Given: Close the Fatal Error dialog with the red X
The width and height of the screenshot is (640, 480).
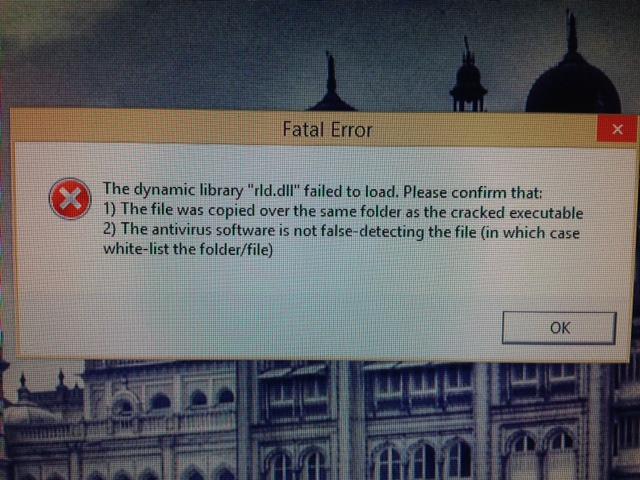Looking at the screenshot, I should (617, 129).
